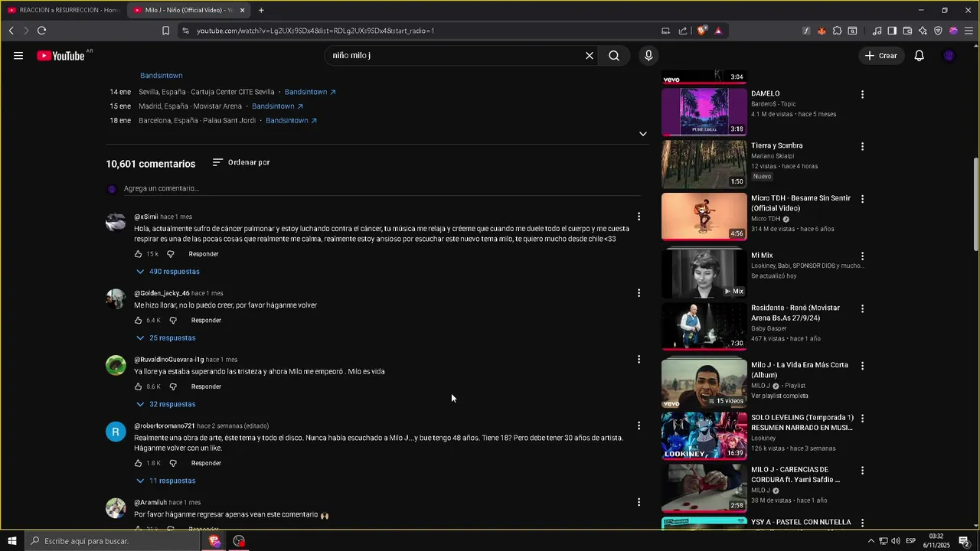Bookmark this page
This screenshot has height=551, width=980.
pos(165,31)
